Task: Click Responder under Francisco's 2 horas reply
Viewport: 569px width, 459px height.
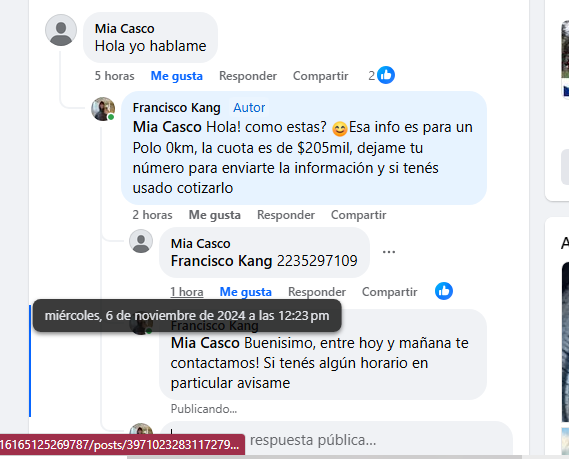Action: pyautogui.click(x=286, y=215)
